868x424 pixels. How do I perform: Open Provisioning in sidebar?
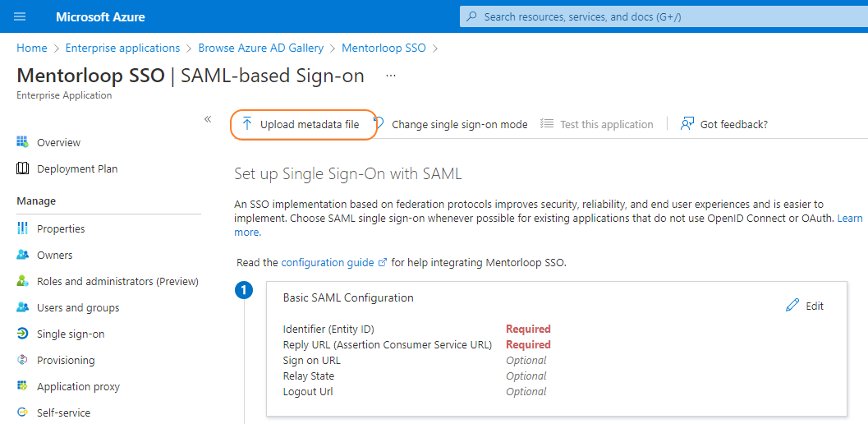tap(66, 360)
